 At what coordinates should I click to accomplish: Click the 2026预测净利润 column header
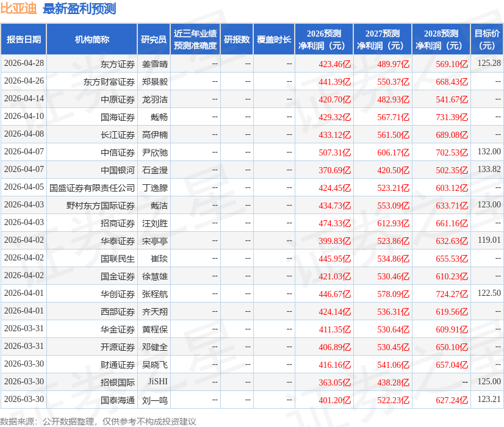click(x=324, y=39)
